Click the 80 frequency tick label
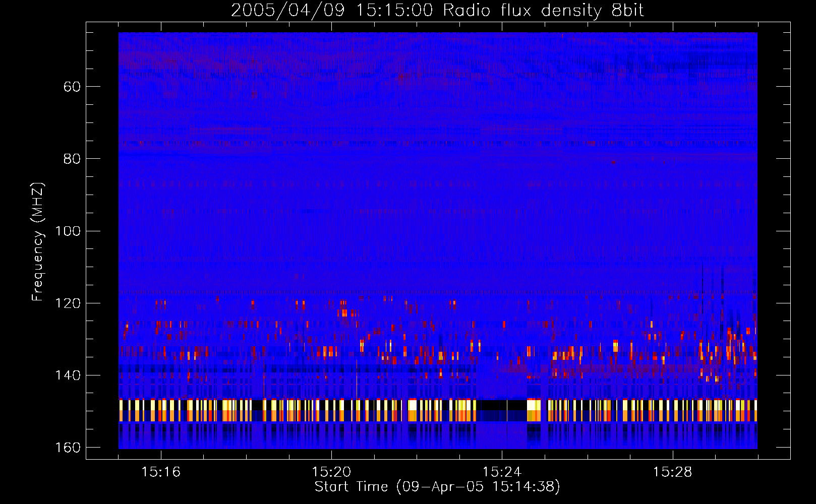This screenshot has width=816, height=504. pos(72,159)
